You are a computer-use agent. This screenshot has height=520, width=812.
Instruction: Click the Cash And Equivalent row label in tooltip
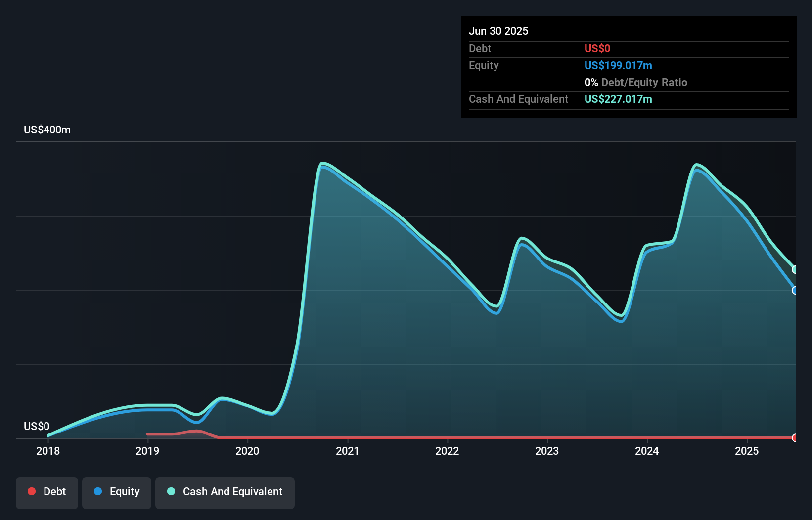[x=519, y=99]
